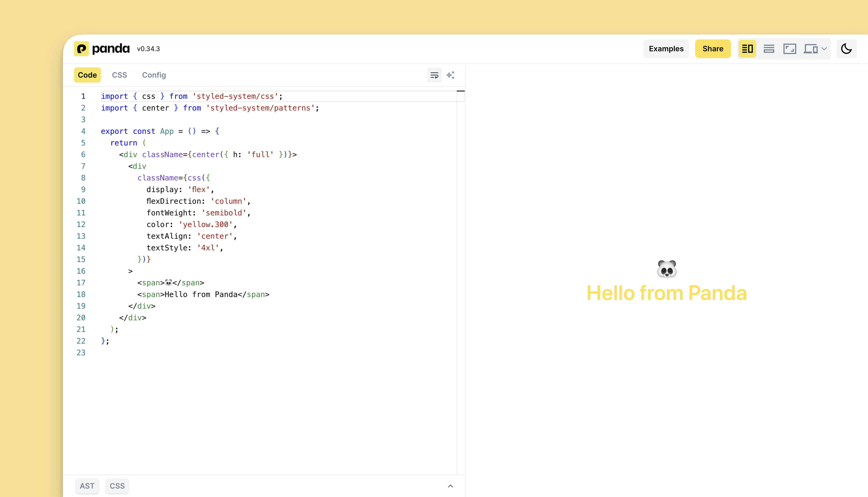Image resolution: width=868 pixels, height=497 pixels.
Task: Toggle word wrap in the editor
Action: click(434, 75)
